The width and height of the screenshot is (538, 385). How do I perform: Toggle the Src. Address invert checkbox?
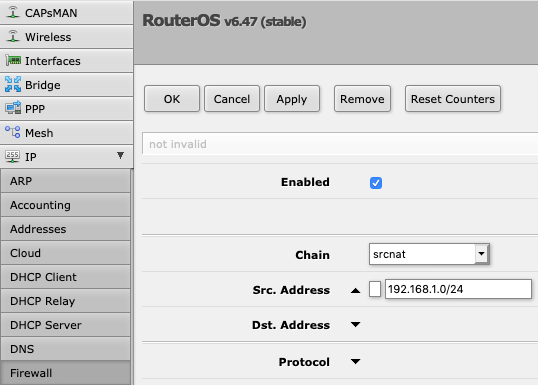[375, 289]
